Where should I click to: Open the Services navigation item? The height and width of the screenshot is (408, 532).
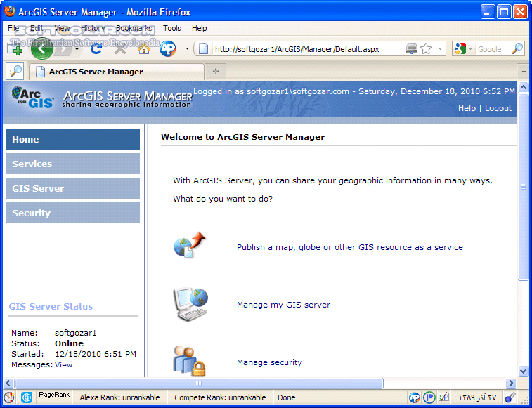(73, 164)
